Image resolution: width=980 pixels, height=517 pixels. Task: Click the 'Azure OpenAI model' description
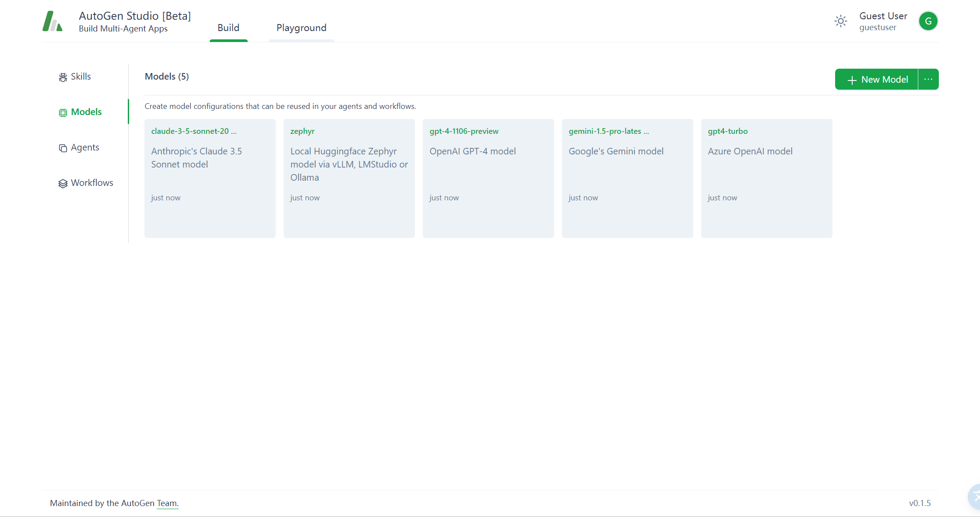[x=750, y=151]
